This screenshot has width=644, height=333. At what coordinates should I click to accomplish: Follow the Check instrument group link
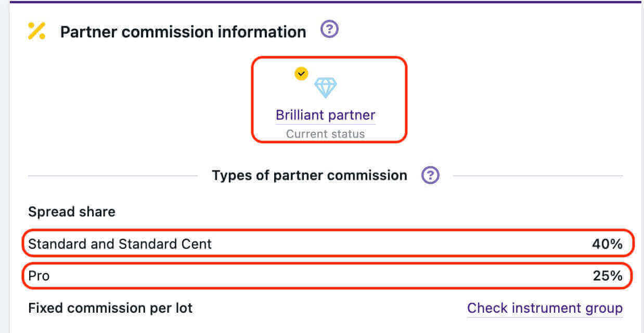point(545,308)
